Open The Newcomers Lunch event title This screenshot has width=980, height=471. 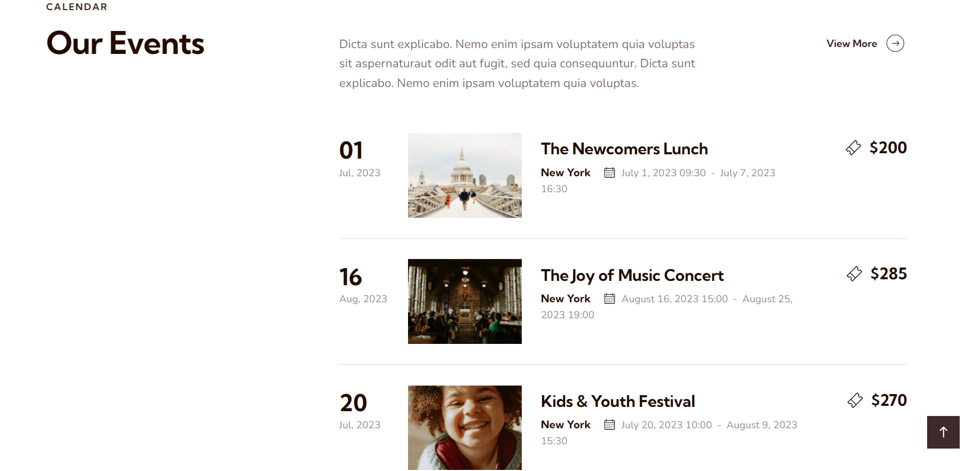click(624, 149)
